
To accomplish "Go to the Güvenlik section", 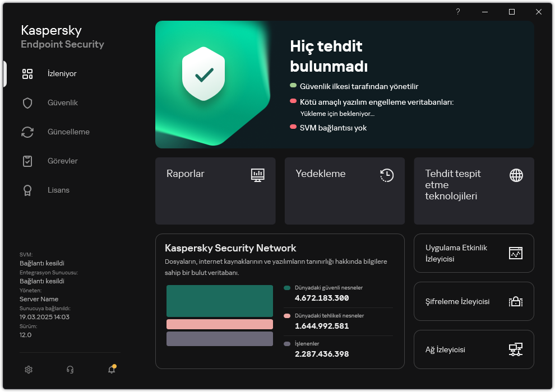I will [x=62, y=103].
